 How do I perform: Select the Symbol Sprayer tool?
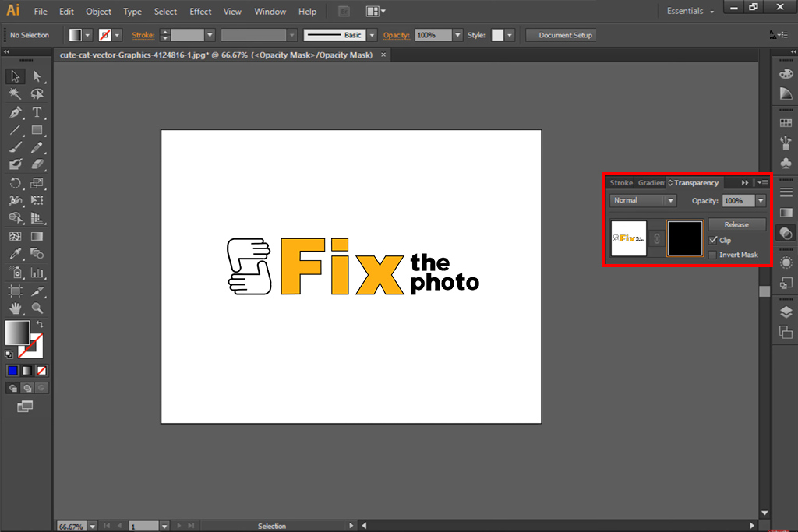15,273
